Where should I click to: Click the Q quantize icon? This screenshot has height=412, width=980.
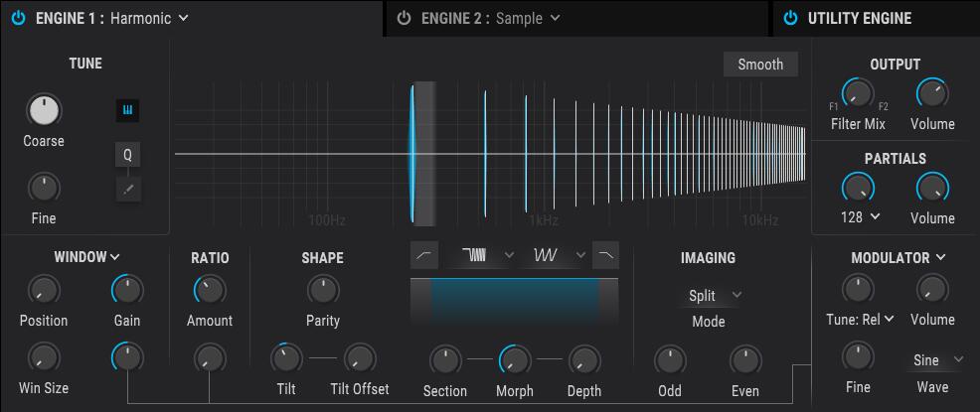click(127, 155)
